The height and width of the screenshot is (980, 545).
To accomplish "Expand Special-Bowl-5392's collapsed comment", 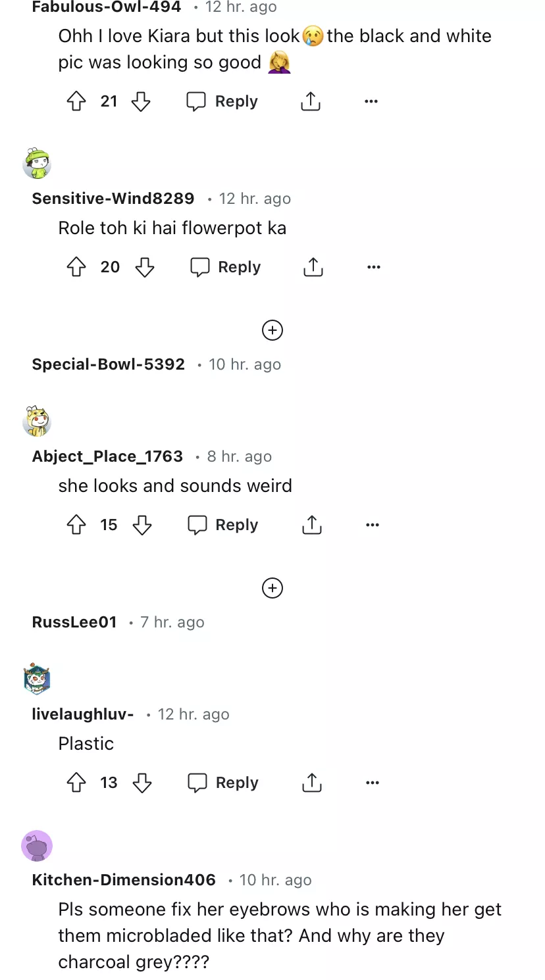I will point(272,330).
